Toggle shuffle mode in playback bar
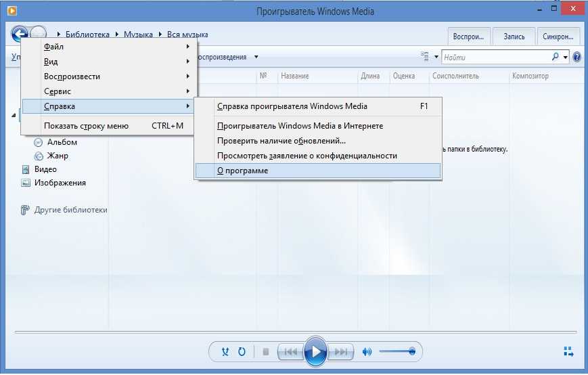Screen dimensions: 588x375 [x=226, y=351]
